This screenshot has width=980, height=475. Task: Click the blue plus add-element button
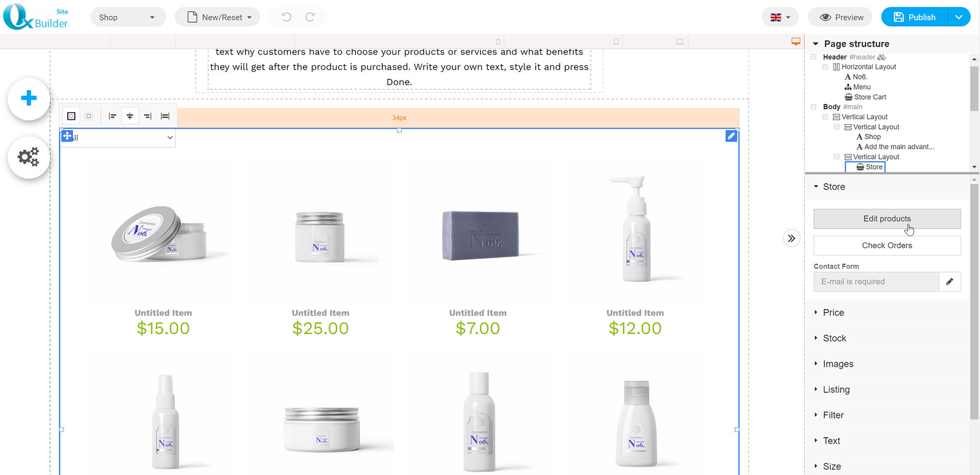(x=29, y=98)
